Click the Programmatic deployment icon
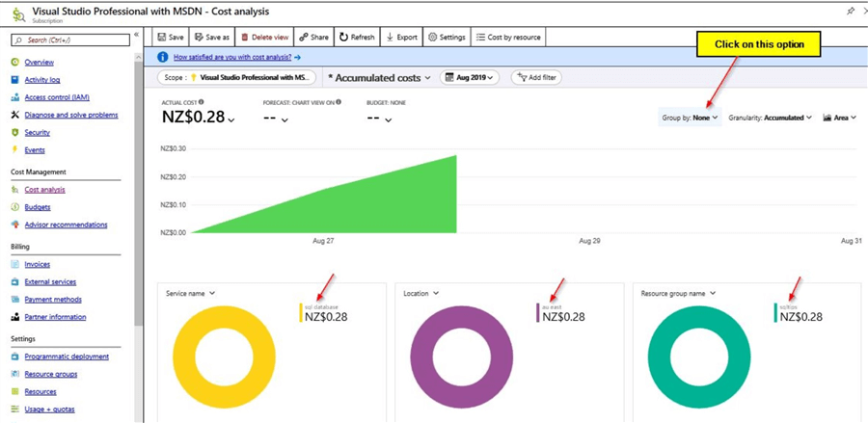Viewport: 868px width, 423px height. tap(14, 357)
